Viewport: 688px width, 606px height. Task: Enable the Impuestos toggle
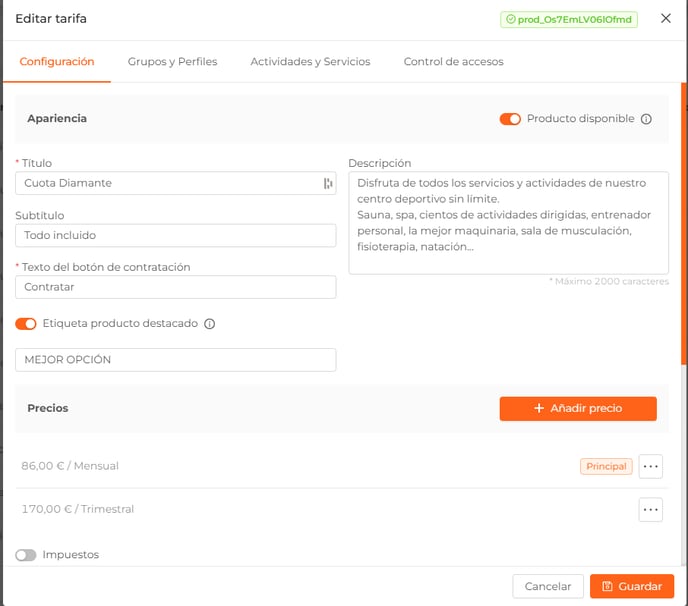click(26, 555)
